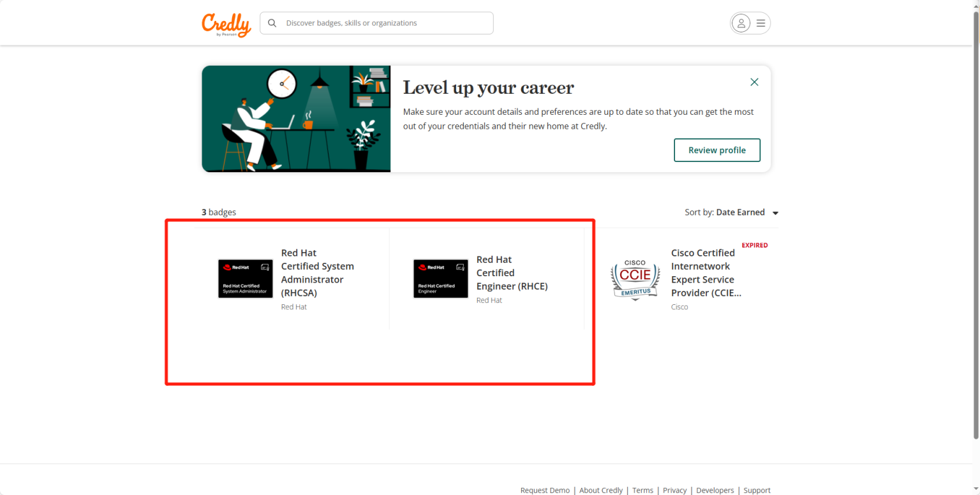
Task: Open the Developers footer link
Action: (x=715, y=490)
